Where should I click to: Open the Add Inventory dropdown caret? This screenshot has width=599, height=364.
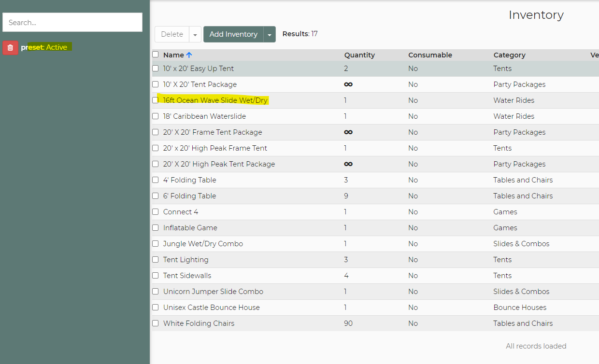(x=270, y=34)
